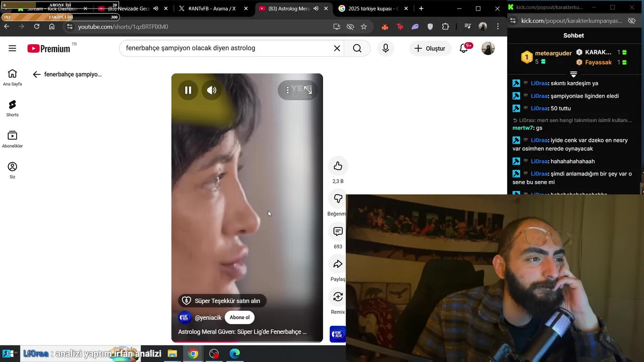Open media controls icon in toolbar
644x362 pixels.
(468, 27)
